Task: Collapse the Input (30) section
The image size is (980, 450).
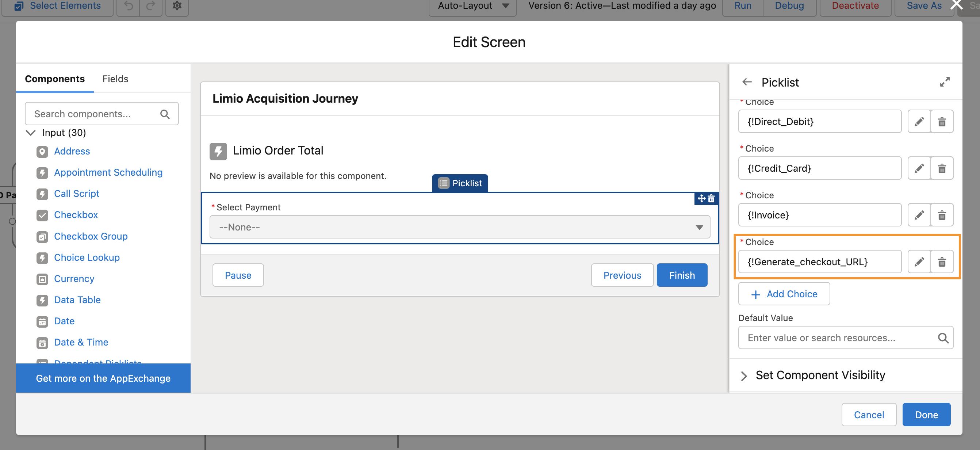Action: pyautogui.click(x=30, y=133)
